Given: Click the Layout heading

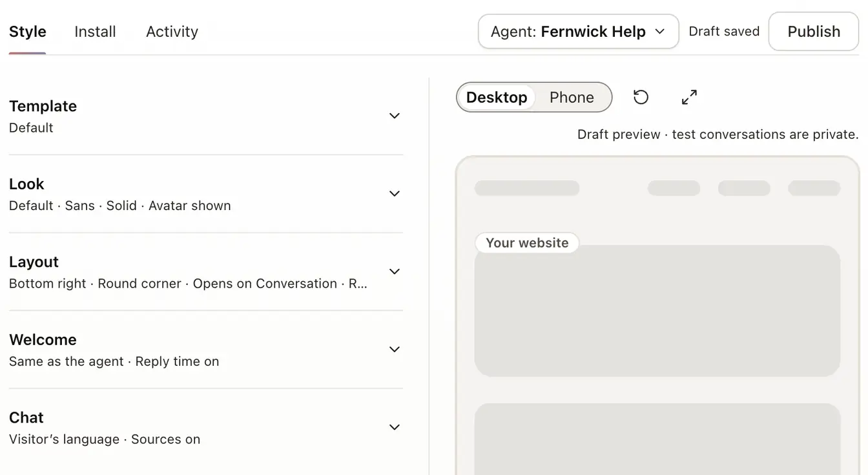Looking at the screenshot, I should (34, 262).
